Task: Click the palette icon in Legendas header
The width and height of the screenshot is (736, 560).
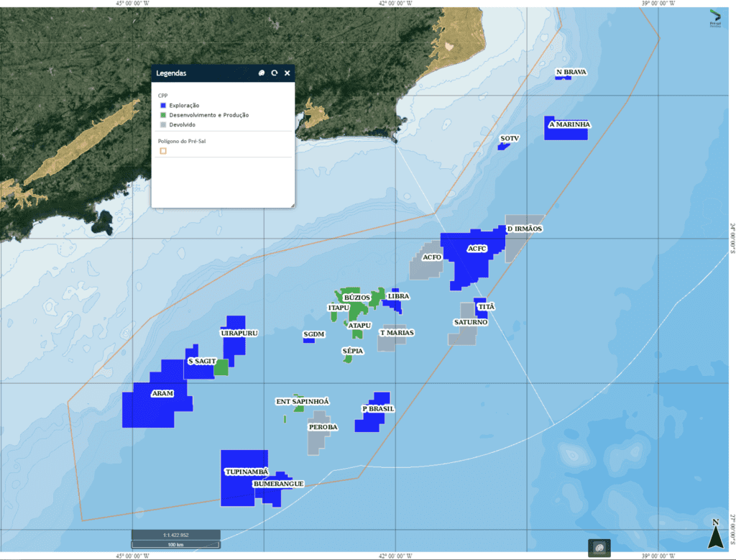Action: pos(262,73)
